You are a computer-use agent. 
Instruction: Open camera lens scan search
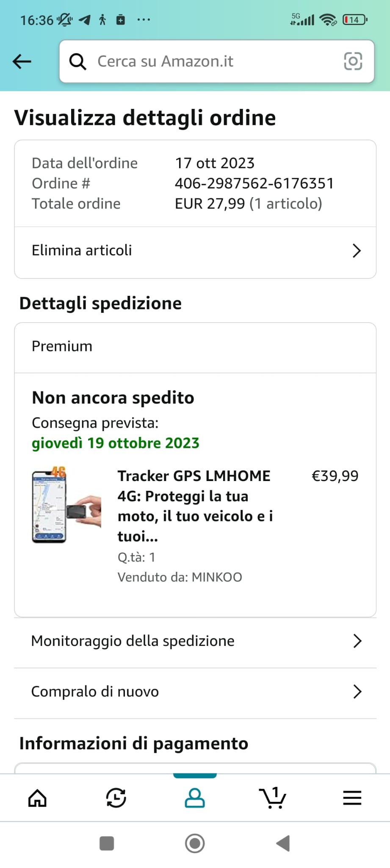(353, 61)
